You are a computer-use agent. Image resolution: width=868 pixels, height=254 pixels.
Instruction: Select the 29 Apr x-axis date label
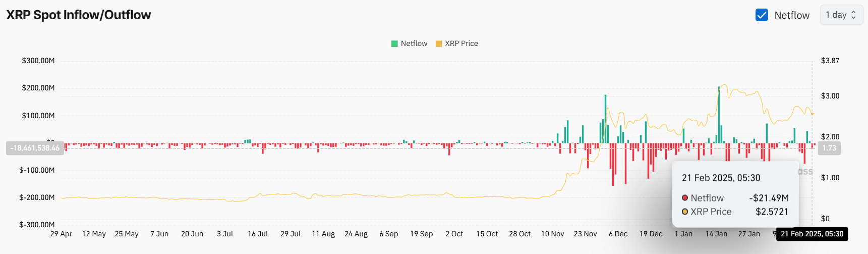pyautogui.click(x=61, y=234)
